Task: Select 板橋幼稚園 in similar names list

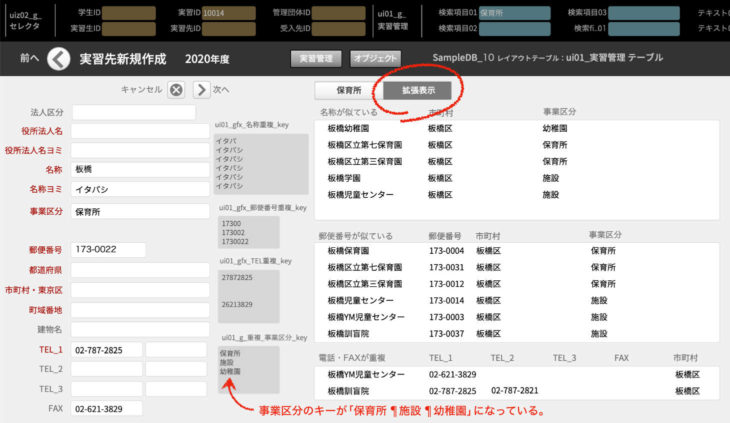Action: 355,129
